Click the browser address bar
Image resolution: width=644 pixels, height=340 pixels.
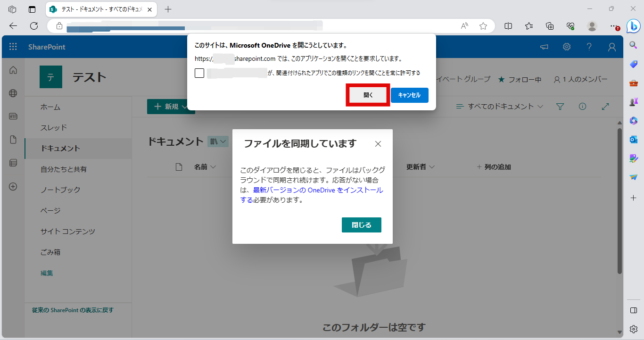click(x=255, y=26)
